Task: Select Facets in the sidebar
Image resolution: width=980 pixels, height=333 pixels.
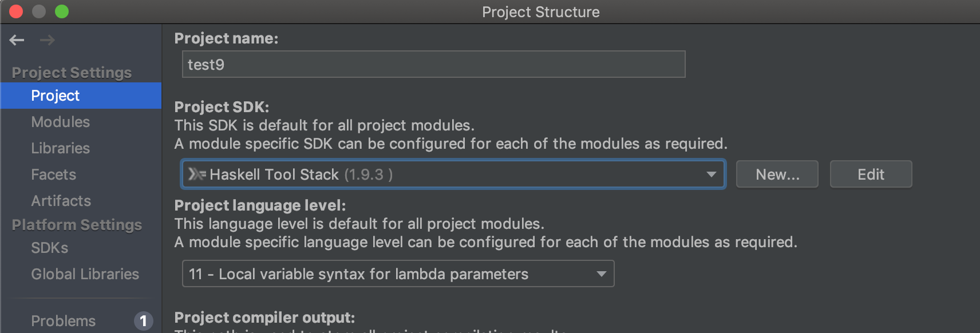Action: click(53, 174)
